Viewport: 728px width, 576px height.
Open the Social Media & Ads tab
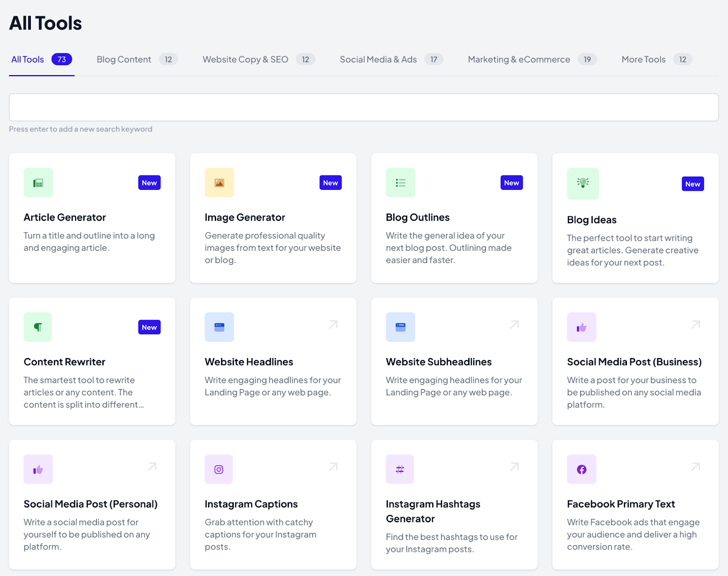378,59
